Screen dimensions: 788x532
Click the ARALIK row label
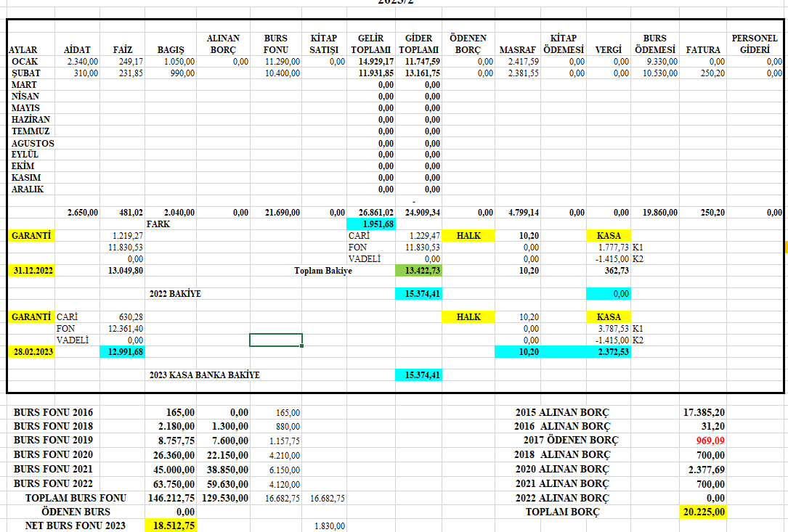coord(28,189)
